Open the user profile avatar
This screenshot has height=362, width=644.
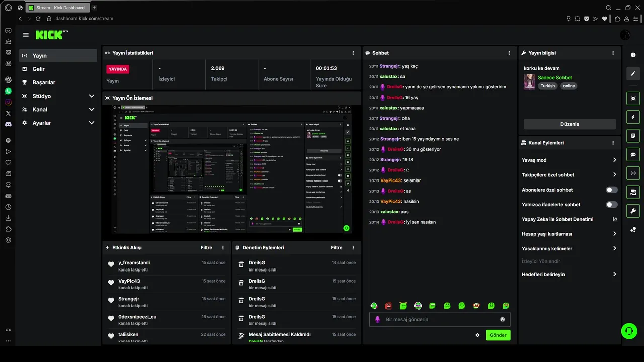pyautogui.click(x=625, y=35)
